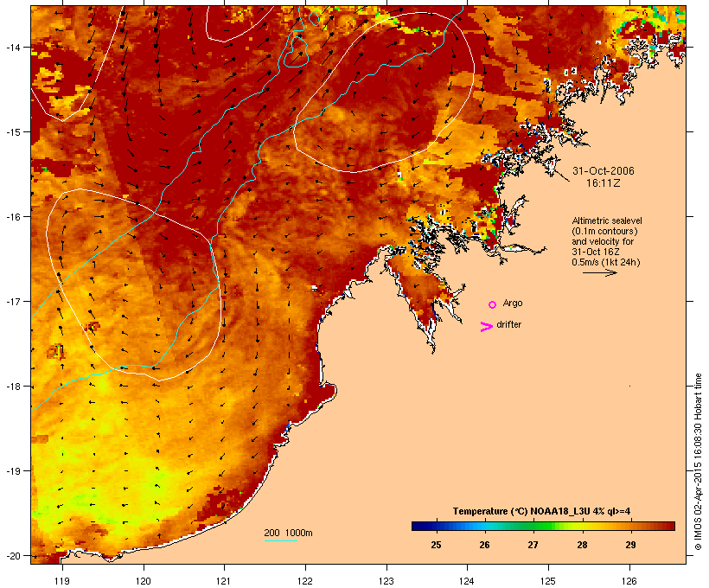The width and height of the screenshot is (709, 588).
Task: Click the 'Argo' legend label
Action: coord(513,303)
